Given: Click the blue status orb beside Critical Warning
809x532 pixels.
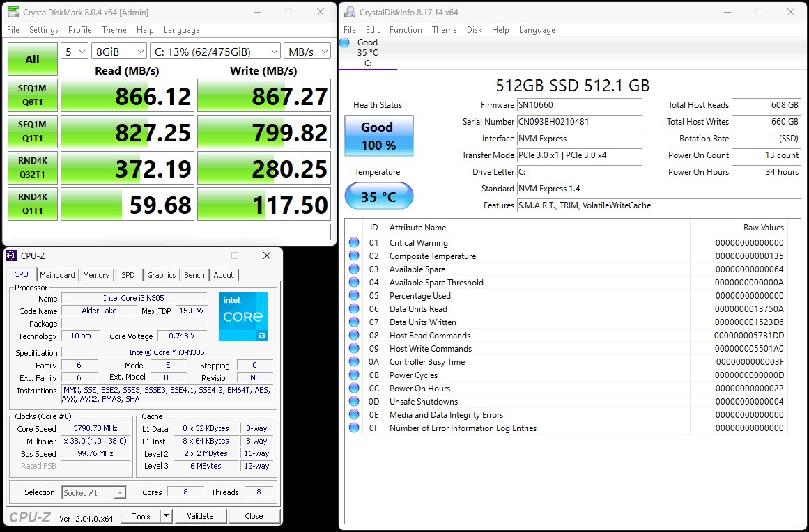Looking at the screenshot, I should coord(354,243).
